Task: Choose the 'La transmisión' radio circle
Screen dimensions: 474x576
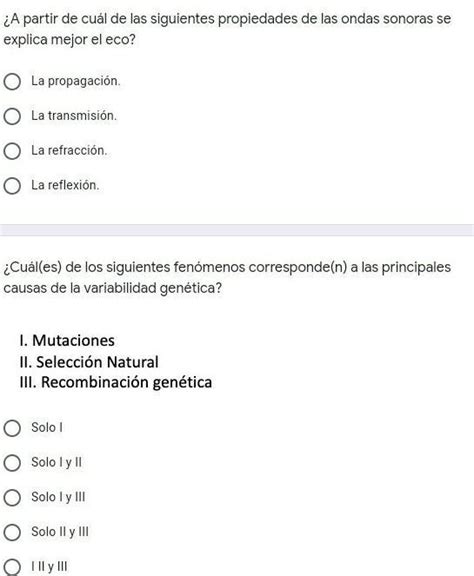Action: pyautogui.click(x=12, y=116)
